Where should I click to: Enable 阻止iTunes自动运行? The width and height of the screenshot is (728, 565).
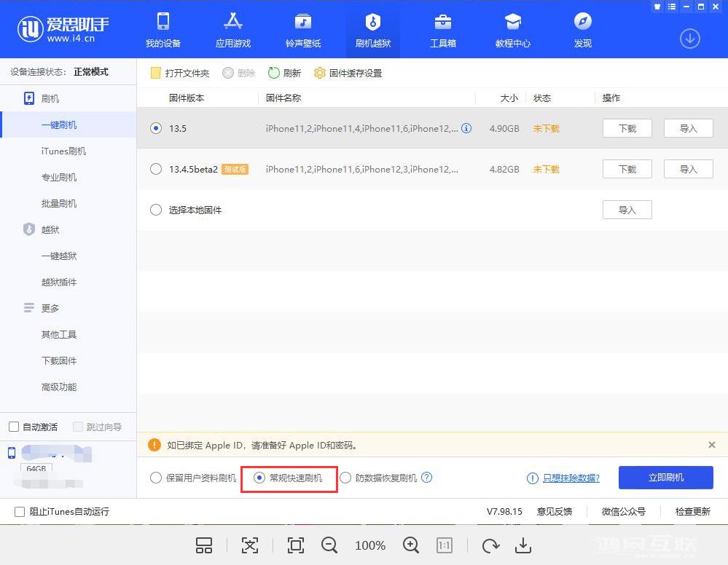coord(20,512)
